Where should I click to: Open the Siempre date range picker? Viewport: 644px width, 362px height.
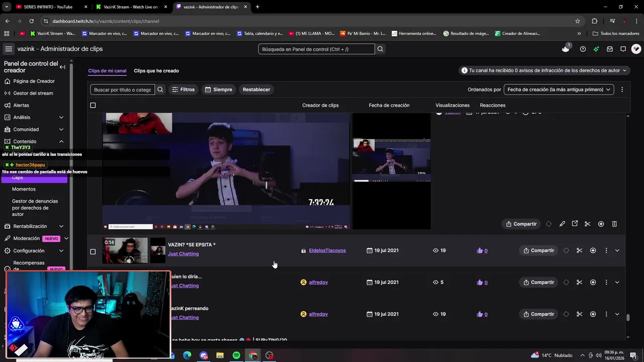coord(218,89)
